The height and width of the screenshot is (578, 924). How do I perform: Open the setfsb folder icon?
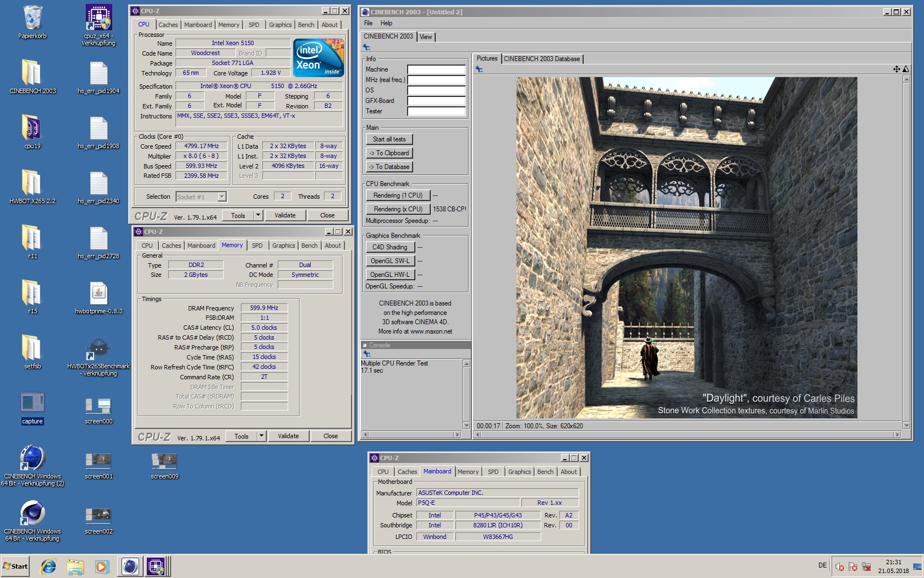click(x=32, y=352)
